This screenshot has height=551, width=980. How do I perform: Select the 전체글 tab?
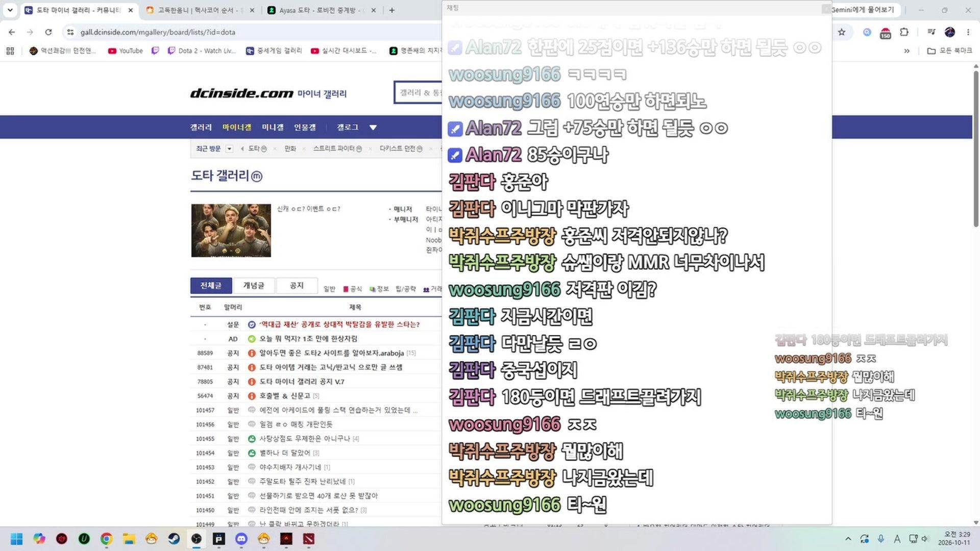coord(211,286)
